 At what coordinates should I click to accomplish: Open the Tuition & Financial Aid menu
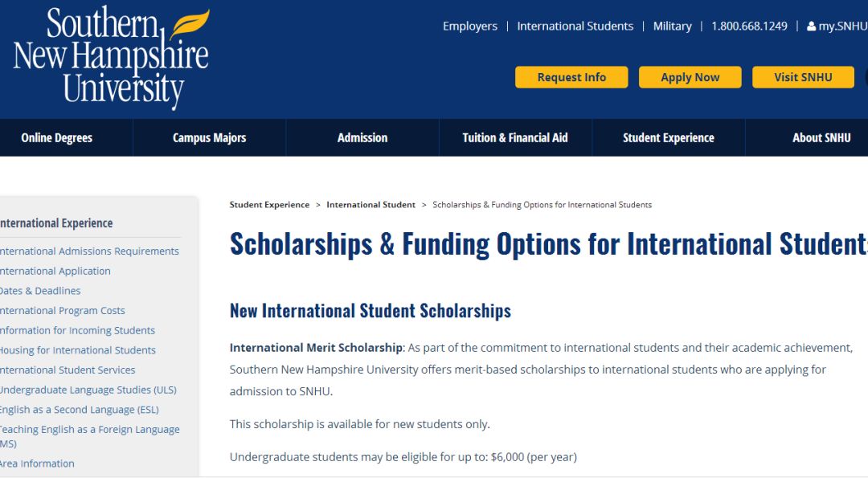click(515, 137)
